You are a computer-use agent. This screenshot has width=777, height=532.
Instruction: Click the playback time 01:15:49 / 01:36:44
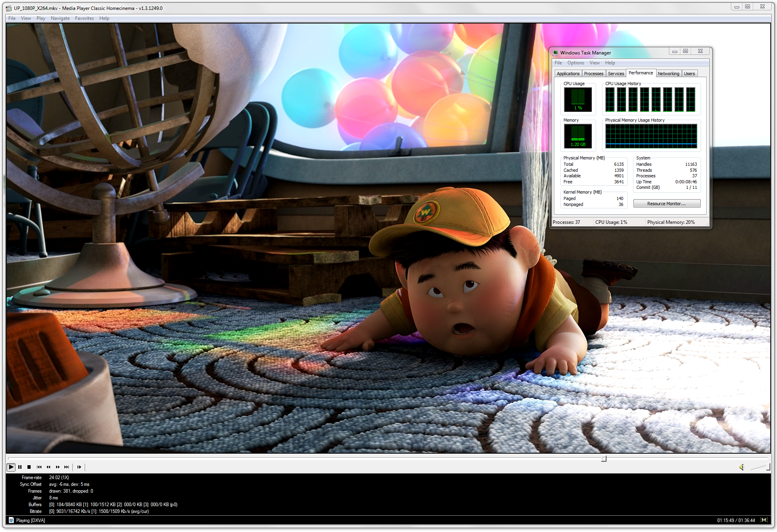736,520
